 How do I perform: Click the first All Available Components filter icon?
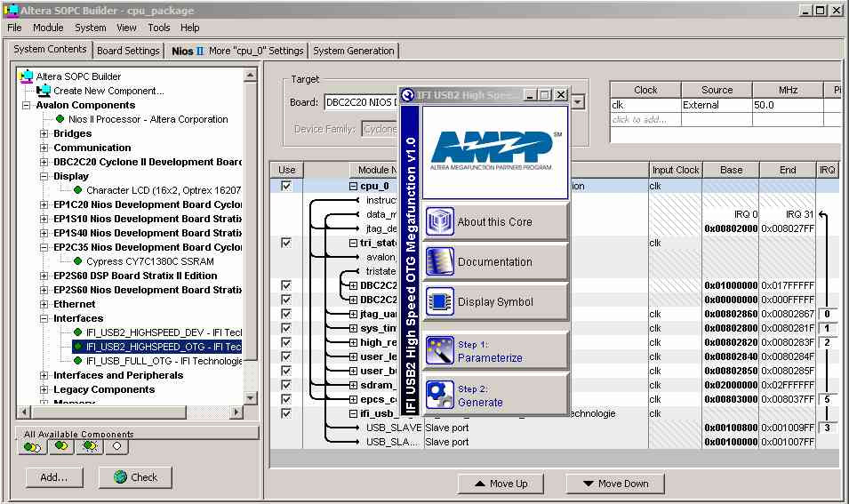32,446
